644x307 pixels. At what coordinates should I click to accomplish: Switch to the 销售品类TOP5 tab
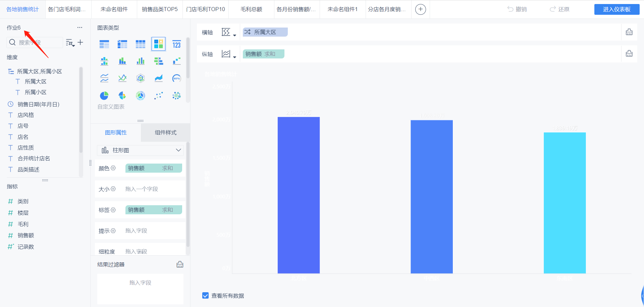point(160,9)
